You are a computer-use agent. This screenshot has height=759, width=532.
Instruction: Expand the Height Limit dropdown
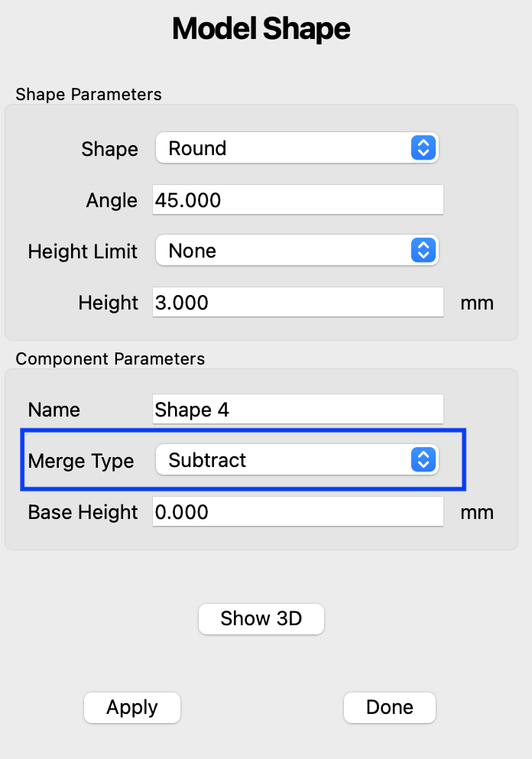pyautogui.click(x=297, y=251)
